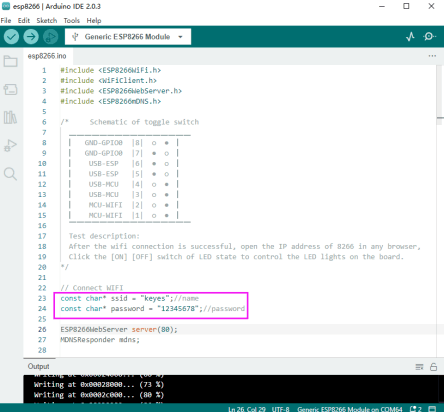Image resolution: width=445 pixels, height=412 pixels.
Task: Click output line 'Writing at 0x0002c000... (80 %)'
Action: tap(99, 395)
